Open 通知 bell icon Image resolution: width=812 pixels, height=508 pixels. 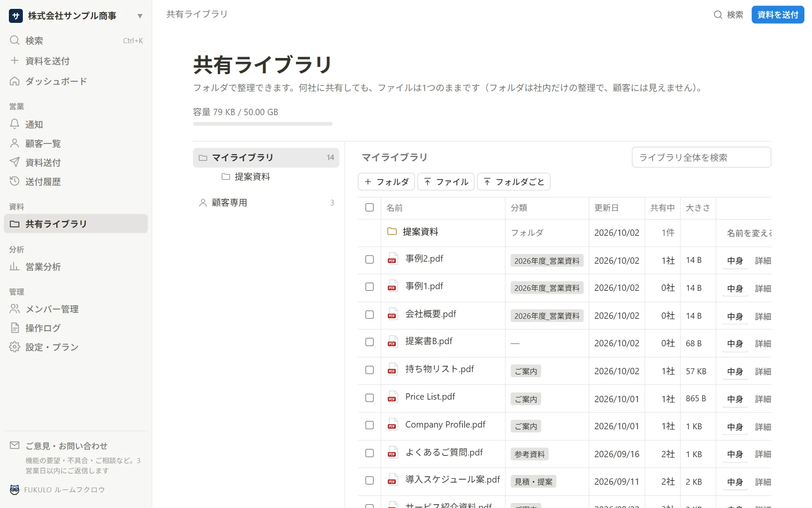coord(15,124)
